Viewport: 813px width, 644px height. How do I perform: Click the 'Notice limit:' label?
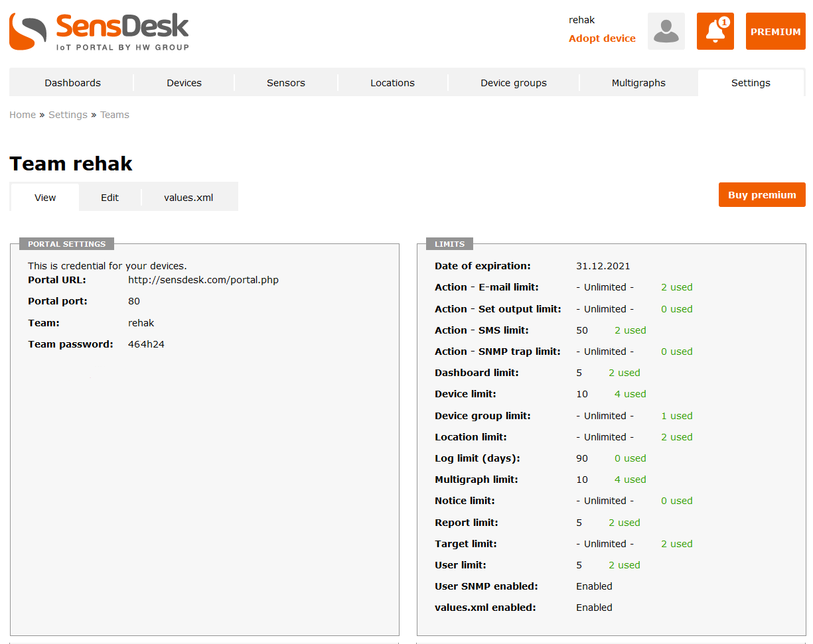click(x=465, y=501)
